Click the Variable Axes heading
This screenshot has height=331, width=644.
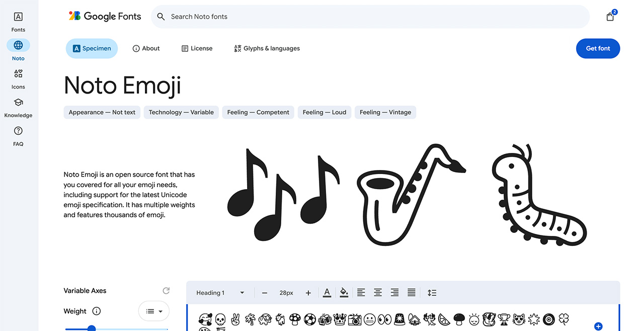(x=85, y=291)
